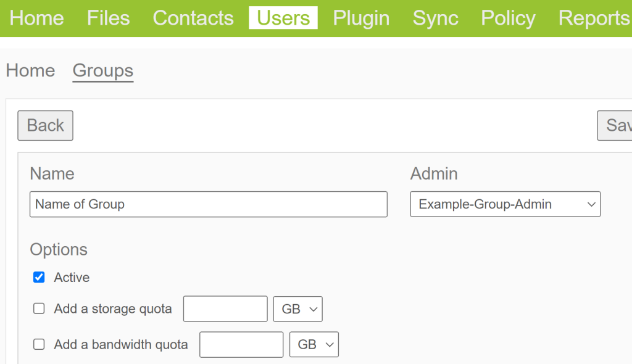Click the Home breadcrumb link
This screenshot has height=364, width=632.
pos(30,71)
